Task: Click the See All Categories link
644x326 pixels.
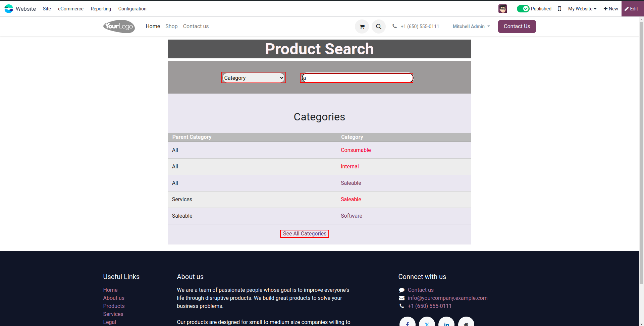Action: [x=305, y=234]
